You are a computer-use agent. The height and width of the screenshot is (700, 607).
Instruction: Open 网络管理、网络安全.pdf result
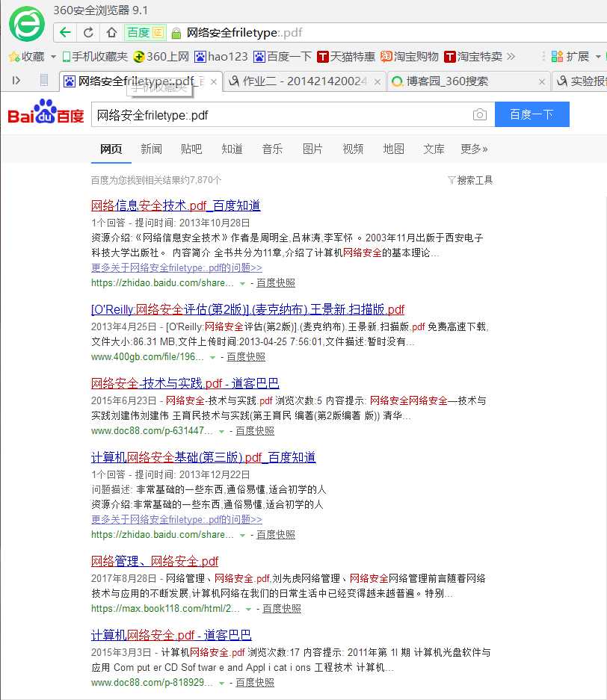click(x=155, y=561)
